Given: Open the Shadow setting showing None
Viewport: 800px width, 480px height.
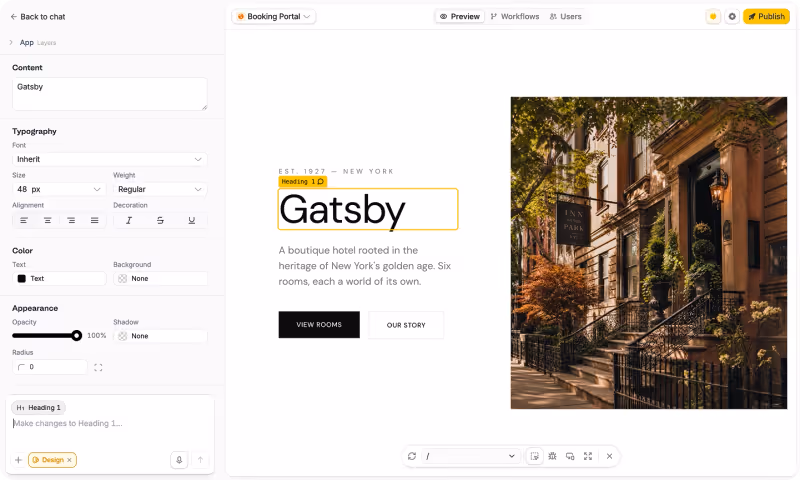Looking at the screenshot, I should point(160,336).
